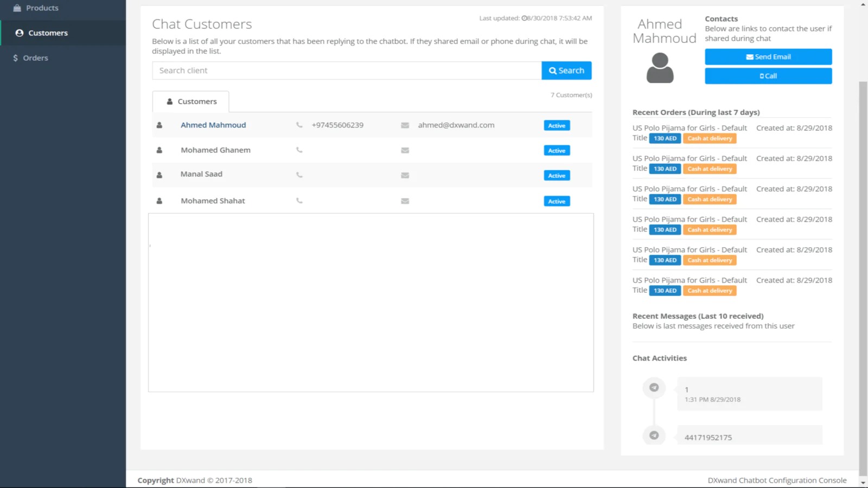
Task: Click Active badge for Mohamed Ghanem
Action: click(557, 151)
